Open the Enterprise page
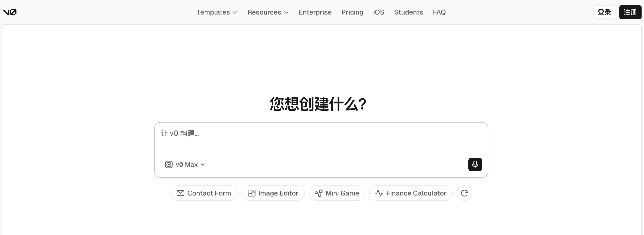Viewport: 644px width, 235px height. [x=315, y=12]
